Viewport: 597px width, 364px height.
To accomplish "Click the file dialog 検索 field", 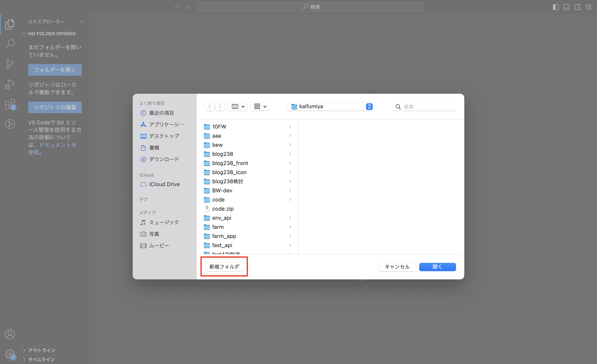I will point(424,107).
